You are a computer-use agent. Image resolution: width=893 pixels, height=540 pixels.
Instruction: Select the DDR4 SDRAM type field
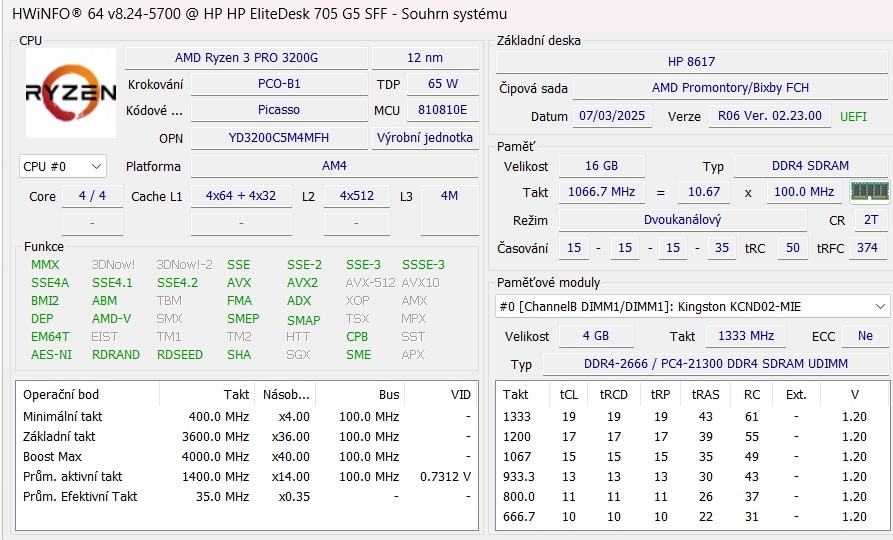(x=810, y=166)
